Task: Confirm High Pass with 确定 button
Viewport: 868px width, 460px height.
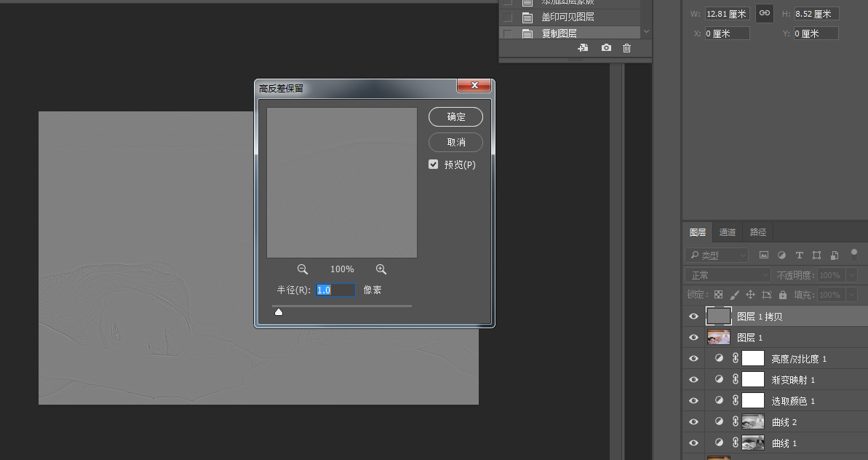Action: pos(455,116)
